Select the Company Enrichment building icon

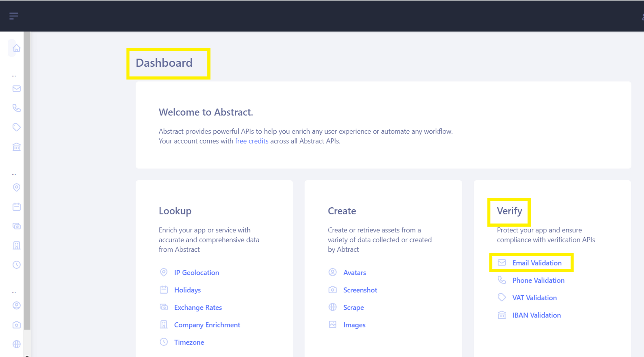pos(16,245)
